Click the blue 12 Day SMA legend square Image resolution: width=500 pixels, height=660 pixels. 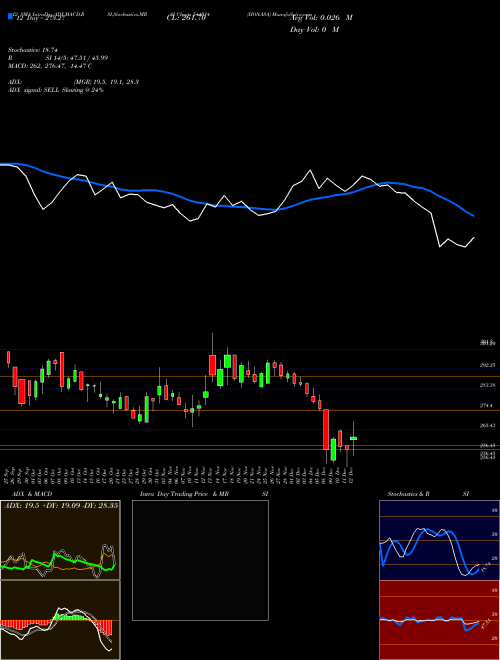tap(10, 16)
